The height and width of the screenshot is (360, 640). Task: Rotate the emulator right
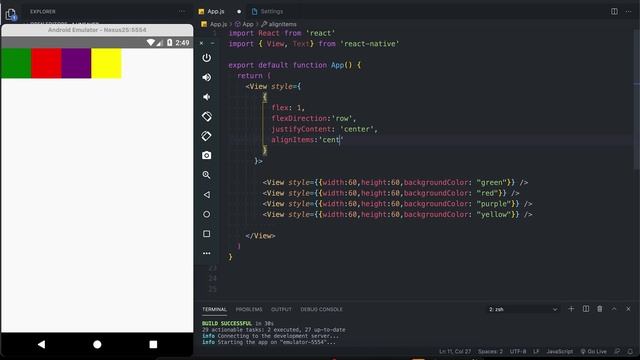pos(207,136)
